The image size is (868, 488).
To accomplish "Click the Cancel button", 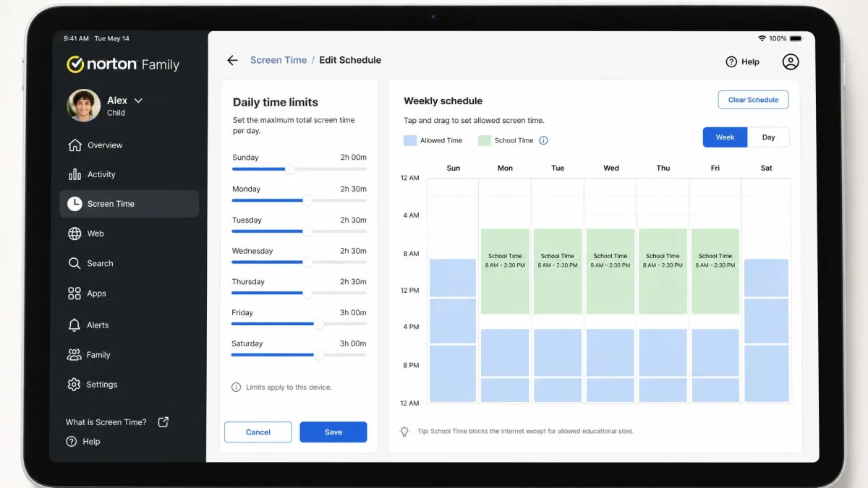I will [x=258, y=432].
